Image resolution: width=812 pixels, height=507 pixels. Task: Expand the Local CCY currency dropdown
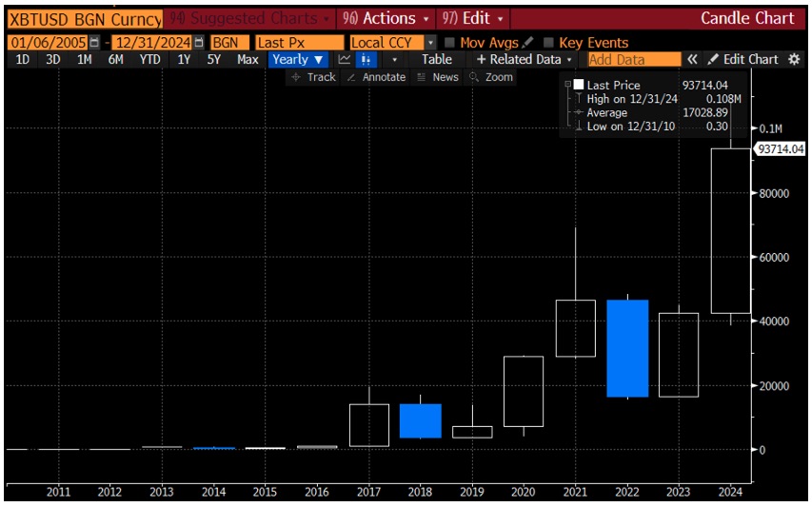(430, 43)
